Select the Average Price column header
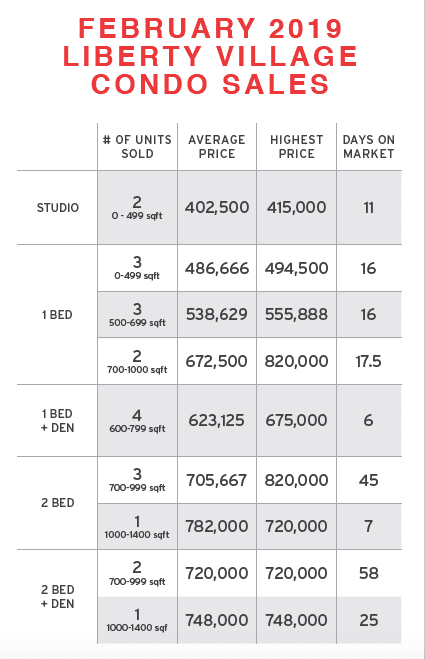 (x=217, y=147)
